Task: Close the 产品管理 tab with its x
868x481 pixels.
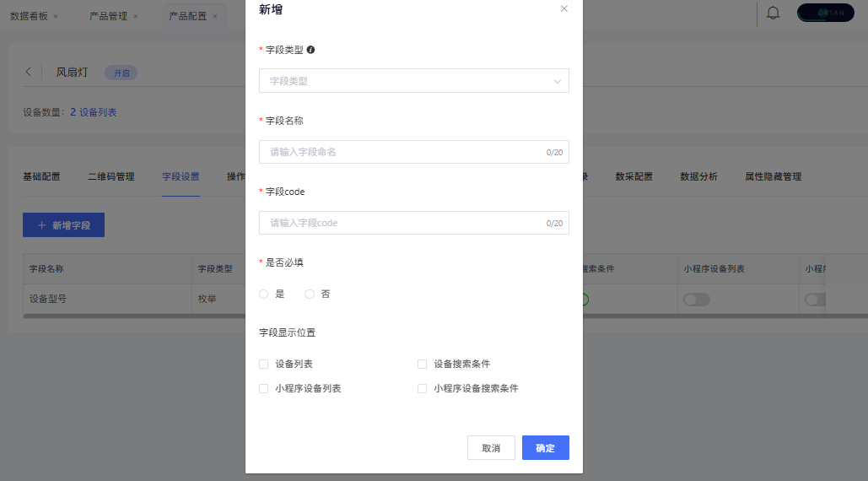Action: pyautogui.click(x=136, y=16)
